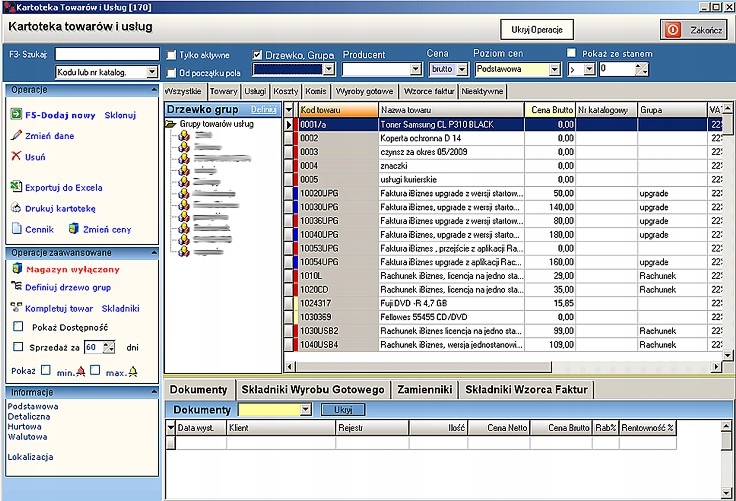The height and width of the screenshot is (501, 736).
Task: Click the F5-Dodaj nowy add icon
Action: click(15, 115)
